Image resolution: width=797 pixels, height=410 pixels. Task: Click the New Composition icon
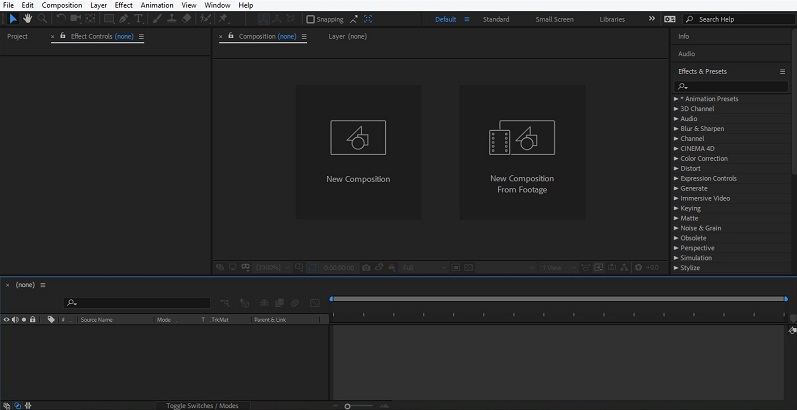[358, 138]
